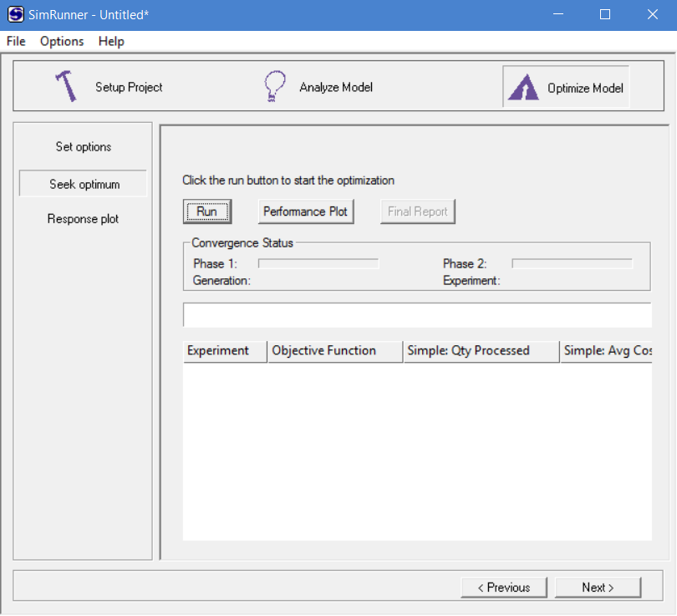This screenshot has height=616, width=677.
Task: Go back with the Previous button
Action: [504, 588]
